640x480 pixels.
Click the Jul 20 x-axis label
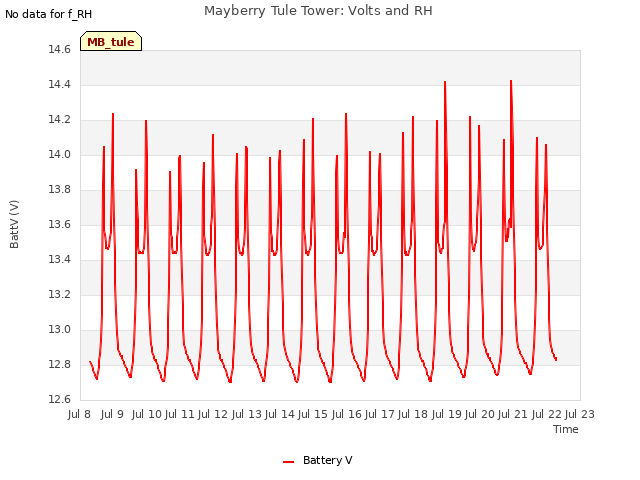tap(480, 414)
